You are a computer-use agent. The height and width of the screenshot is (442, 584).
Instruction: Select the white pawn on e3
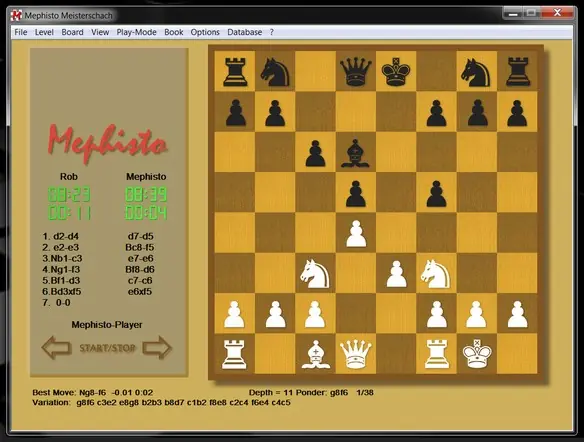pyautogui.click(x=396, y=274)
